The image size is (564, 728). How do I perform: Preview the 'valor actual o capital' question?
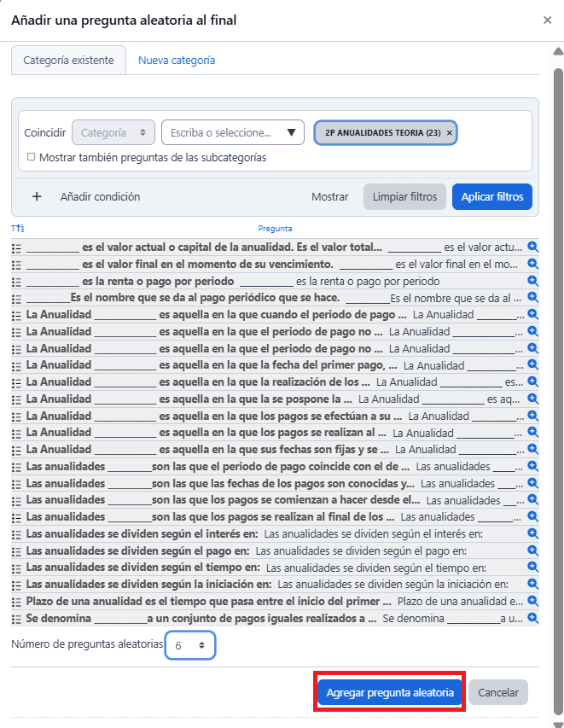tap(532, 247)
